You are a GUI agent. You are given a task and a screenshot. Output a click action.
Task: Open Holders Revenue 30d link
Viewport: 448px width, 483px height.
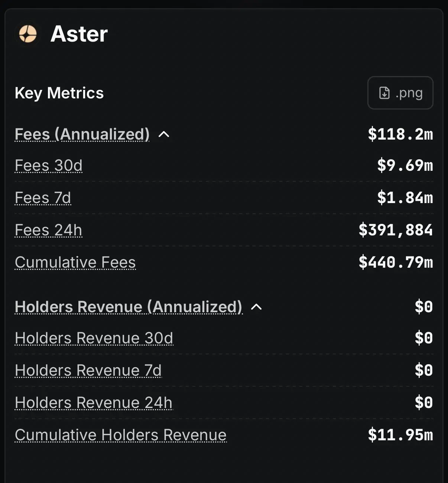(94, 338)
